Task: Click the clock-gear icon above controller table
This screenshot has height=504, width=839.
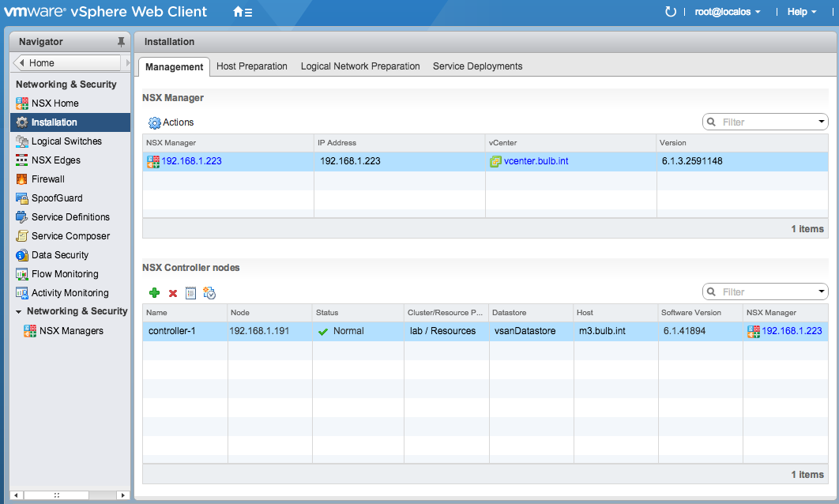Action: [209, 292]
